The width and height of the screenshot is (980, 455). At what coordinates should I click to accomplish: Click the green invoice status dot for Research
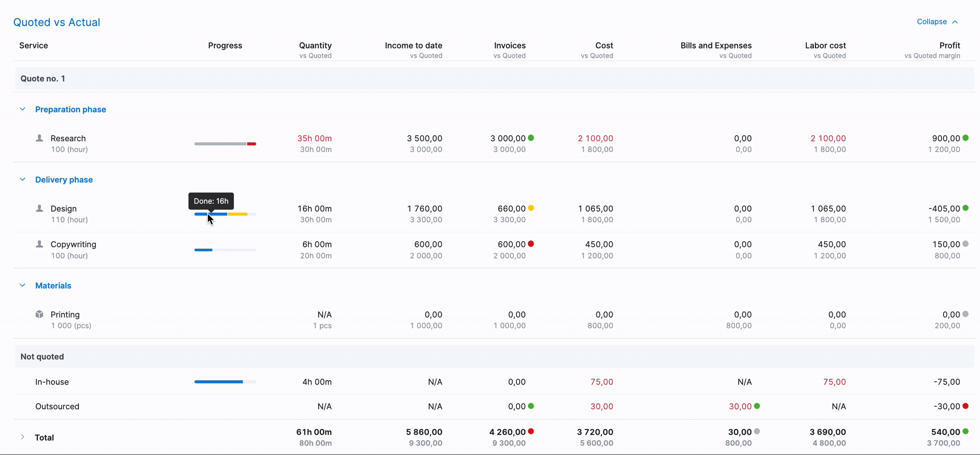pyautogui.click(x=531, y=138)
